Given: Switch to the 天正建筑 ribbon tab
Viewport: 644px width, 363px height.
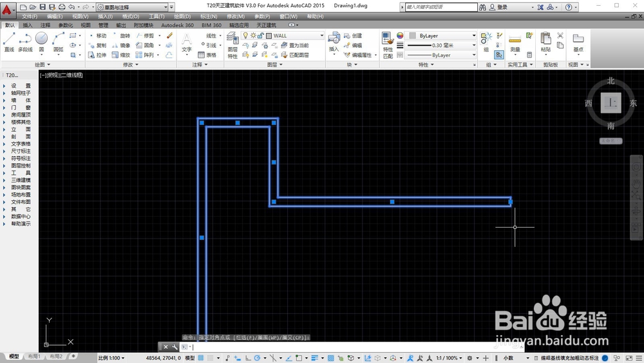Looking at the screenshot, I should [x=267, y=25].
